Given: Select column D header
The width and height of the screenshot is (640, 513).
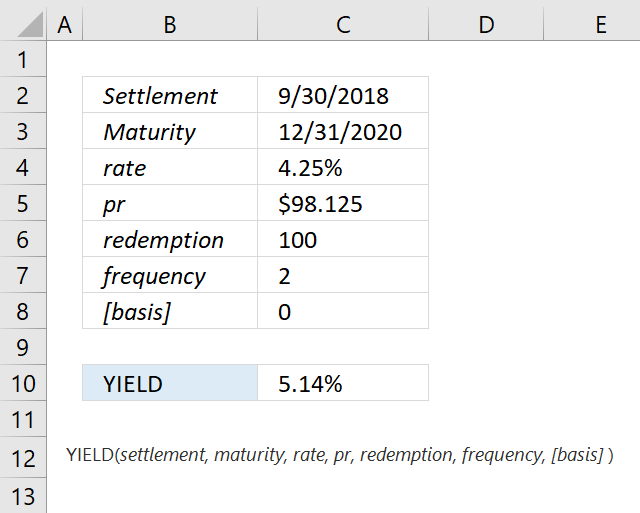Looking at the screenshot, I should tap(486, 24).
